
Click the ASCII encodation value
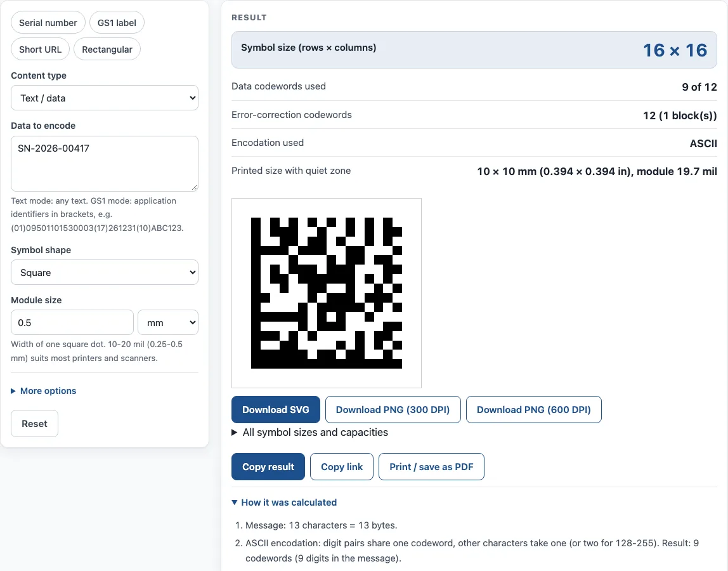click(x=703, y=143)
